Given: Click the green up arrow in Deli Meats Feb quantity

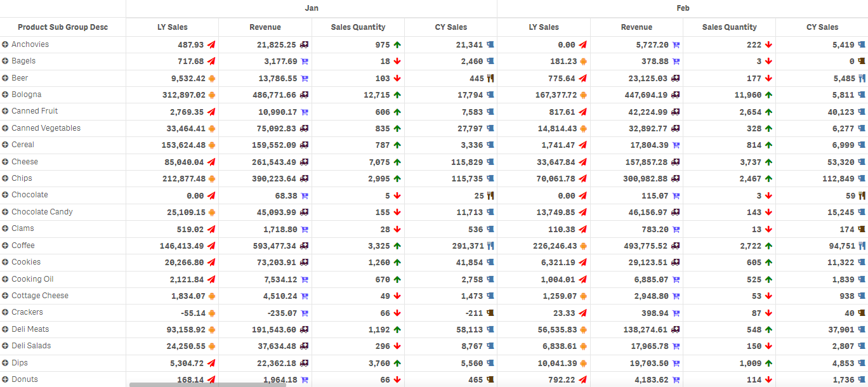Looking at the screenshot, I should [x=768, y=329].
